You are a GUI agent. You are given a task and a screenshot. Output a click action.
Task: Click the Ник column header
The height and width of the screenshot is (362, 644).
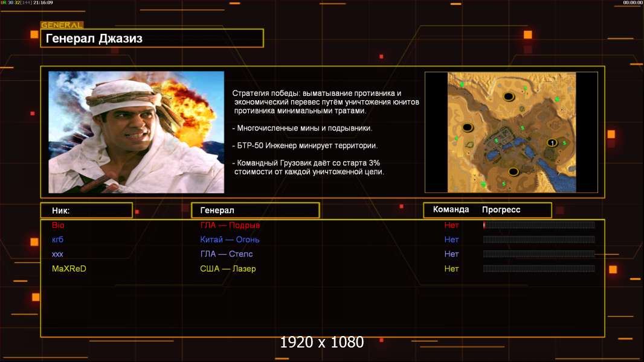pyautogui.click(x=86, y=211)
